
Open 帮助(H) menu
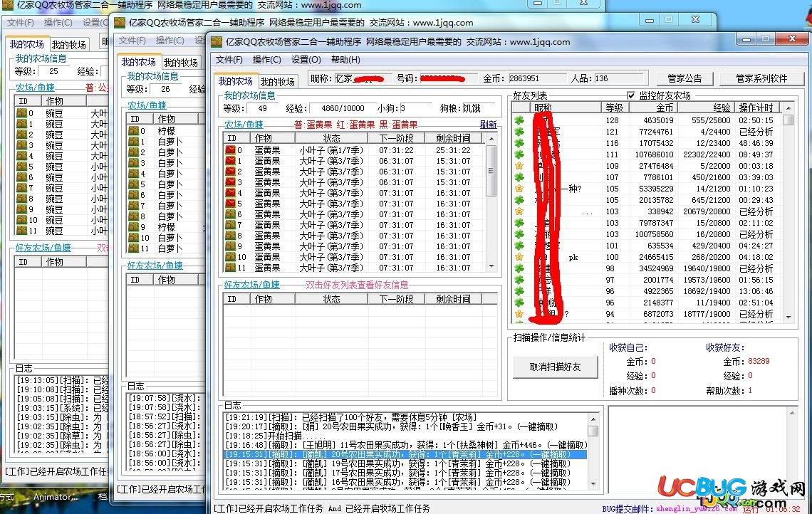(x=345, y=60)
